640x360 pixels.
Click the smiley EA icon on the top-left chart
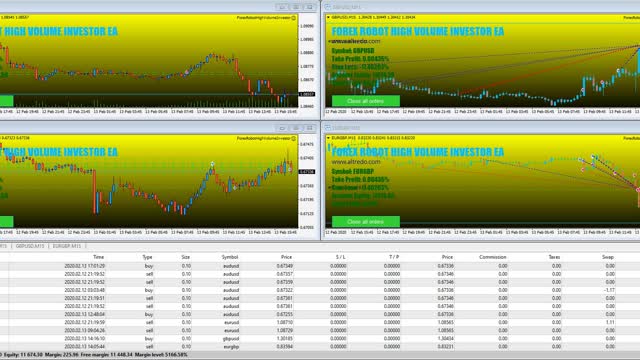[x=293, y=18]
